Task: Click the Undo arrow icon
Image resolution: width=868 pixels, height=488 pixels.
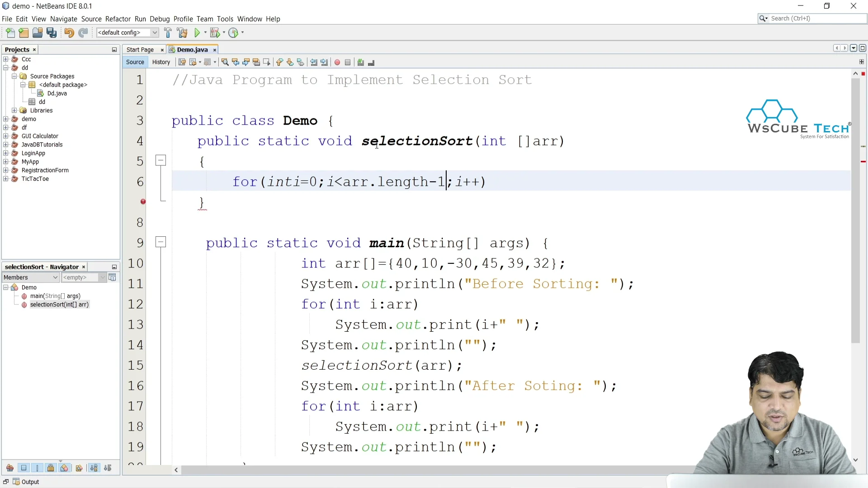Action: (x=69, y=33)
